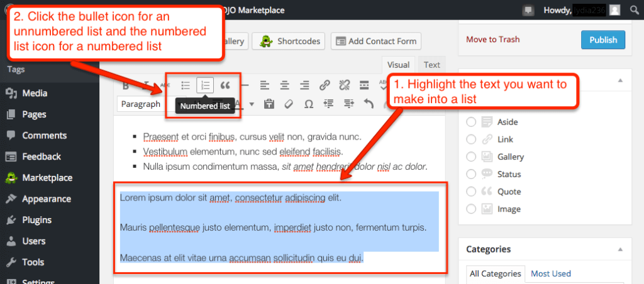Image resolution: width=644 pixels, height=284 pixels.
Task: Click the user avatar in the admin bar
Action: coord(614,10)
